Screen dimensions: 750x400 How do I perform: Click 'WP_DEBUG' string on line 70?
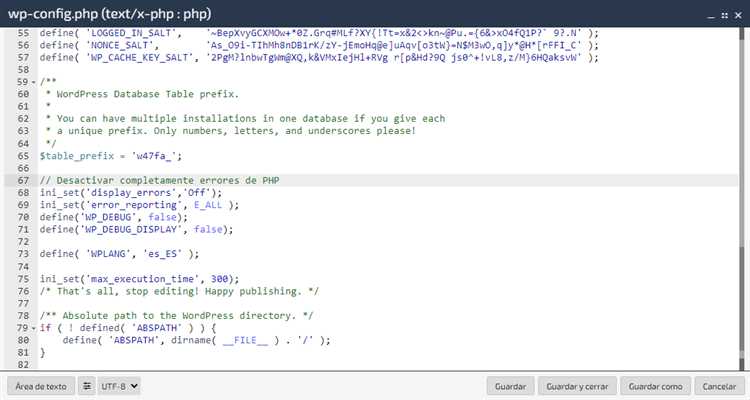108,217
